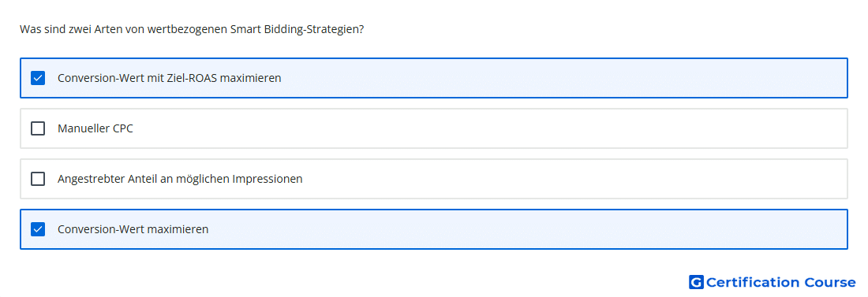This screenshot has width=868, height=297.
Task: Choose the Angestrebter Anteil answer card
Action: [434, 179]
